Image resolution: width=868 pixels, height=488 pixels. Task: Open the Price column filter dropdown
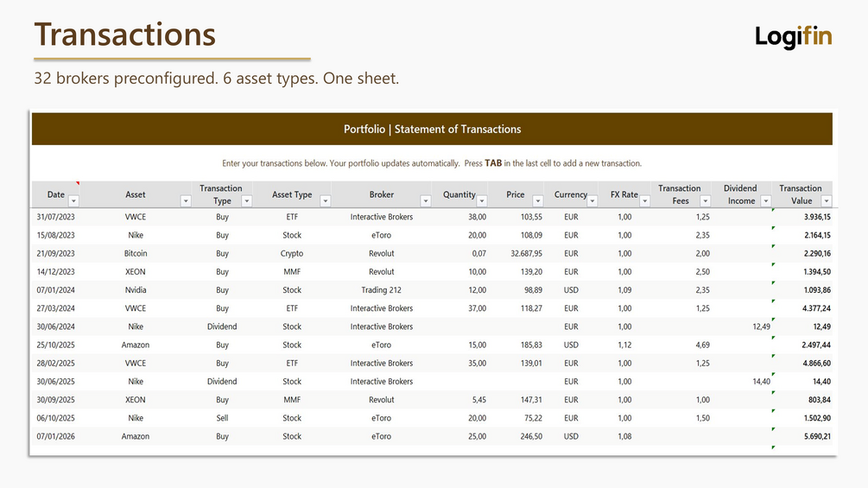(x=537, y=201)
